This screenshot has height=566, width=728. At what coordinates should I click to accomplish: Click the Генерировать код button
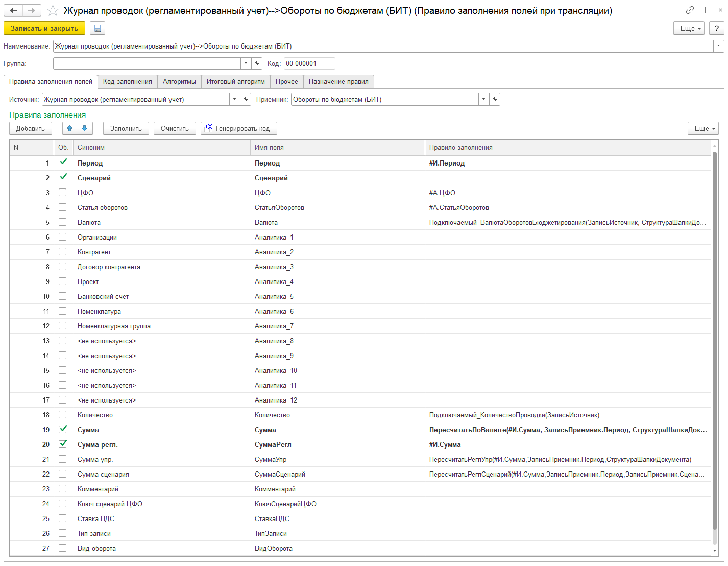pyautogui.click(x=239, y=129)
